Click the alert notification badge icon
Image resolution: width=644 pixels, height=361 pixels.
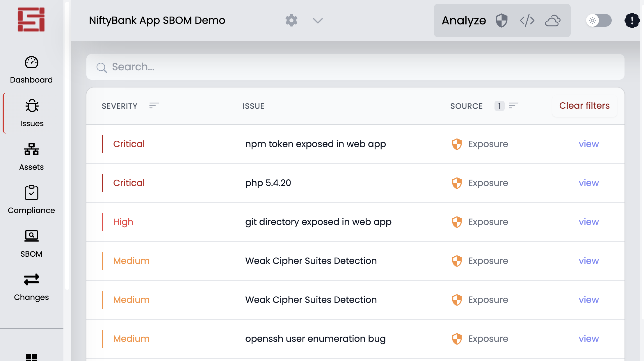pyautogui.click(x=632, y=21)
